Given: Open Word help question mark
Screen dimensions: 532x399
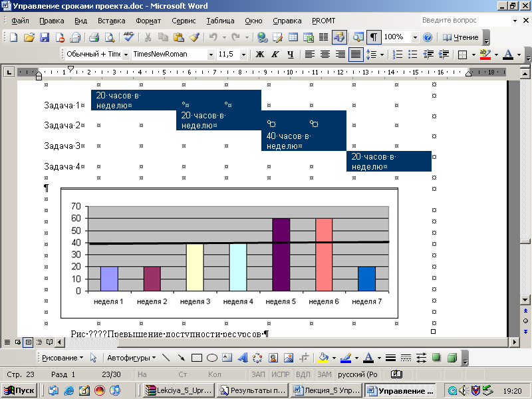Looking at the screenshot, I should [428, 37].
